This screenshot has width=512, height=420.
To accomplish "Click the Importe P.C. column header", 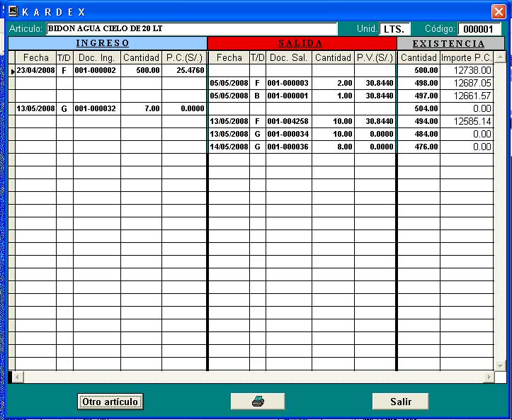I will (466, 57).
